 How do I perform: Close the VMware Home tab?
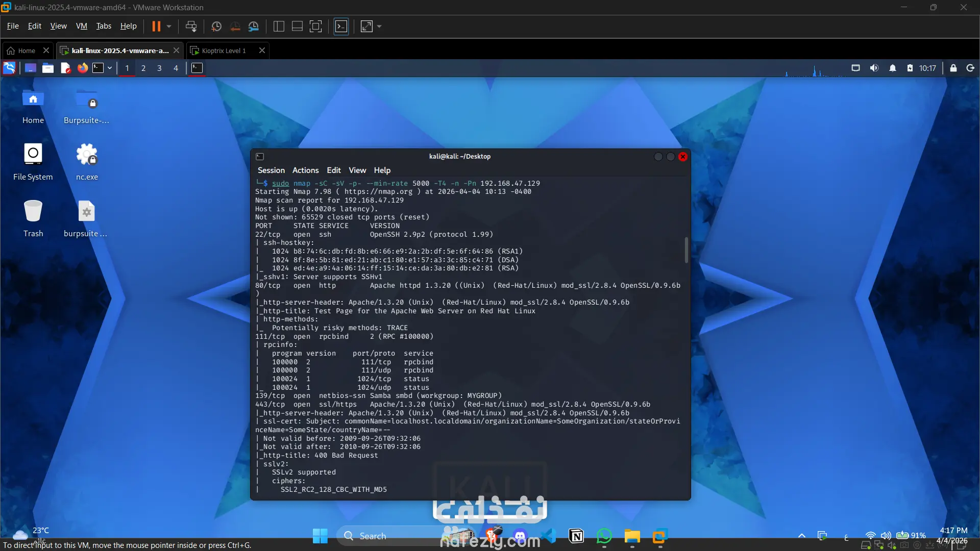(46, 51)
